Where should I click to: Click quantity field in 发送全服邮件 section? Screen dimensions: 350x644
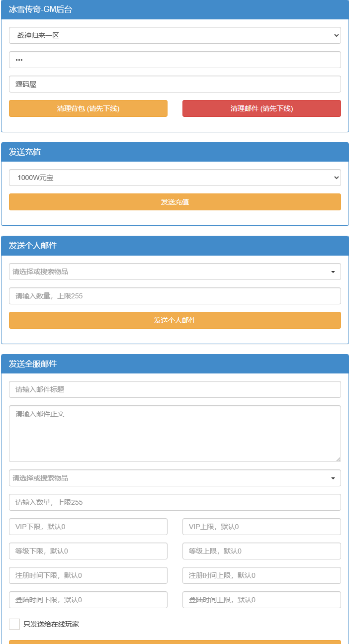click(175, 502)
